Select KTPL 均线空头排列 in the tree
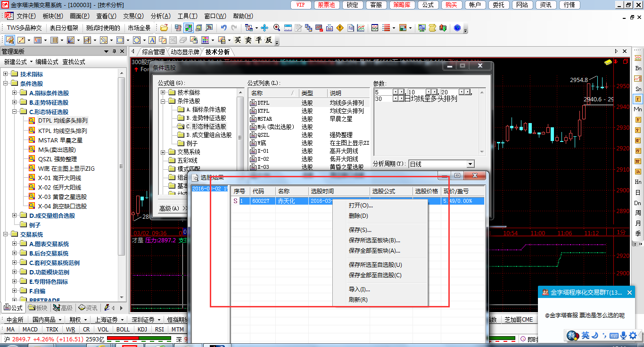The width and height of the screenshot is (644, 347). [62, 131]
